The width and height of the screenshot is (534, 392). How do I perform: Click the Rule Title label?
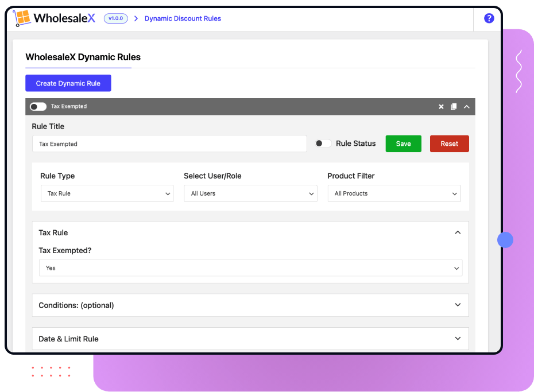48,127
